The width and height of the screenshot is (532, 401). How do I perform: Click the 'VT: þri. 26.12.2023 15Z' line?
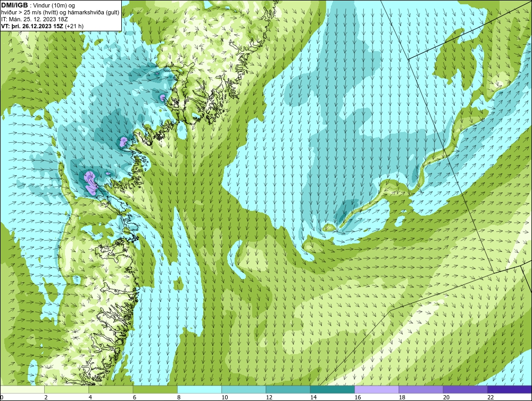pos(32,26)
